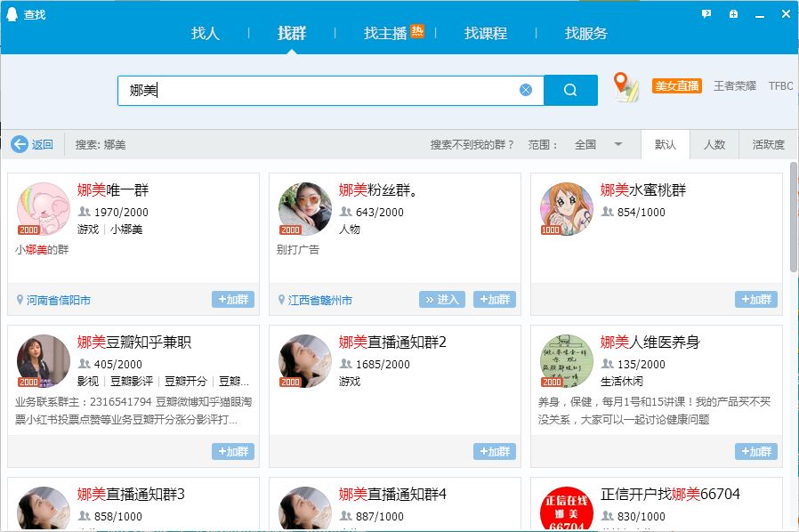Open the 找主播 tab with hot badge
This screenshot has width=799, height=532.
pyautogui.click(x=384, y=33)
